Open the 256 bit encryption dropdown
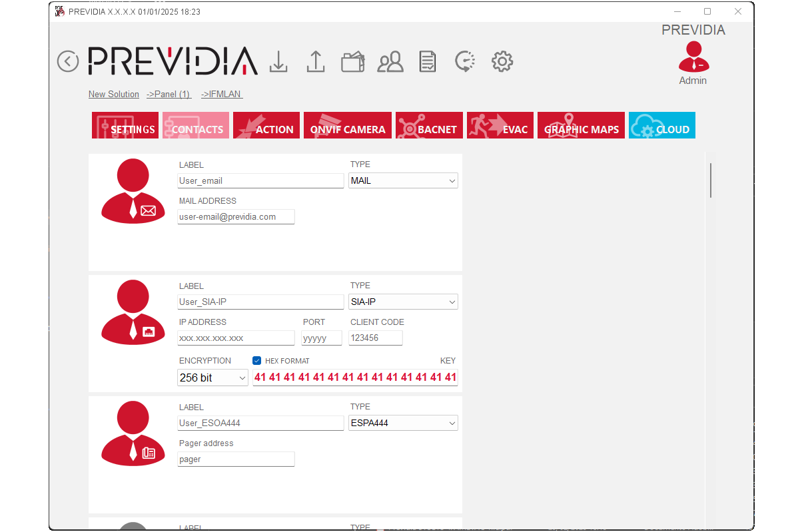This screenshot has height=532, width=812. click(212, 378)
